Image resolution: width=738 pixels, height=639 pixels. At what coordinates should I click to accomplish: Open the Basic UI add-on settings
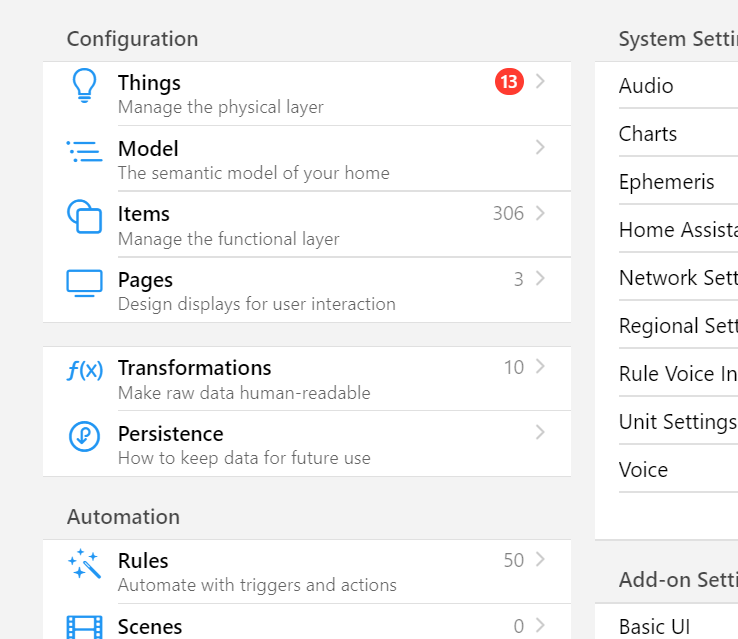pyautogui.click(x=654, y=627)
